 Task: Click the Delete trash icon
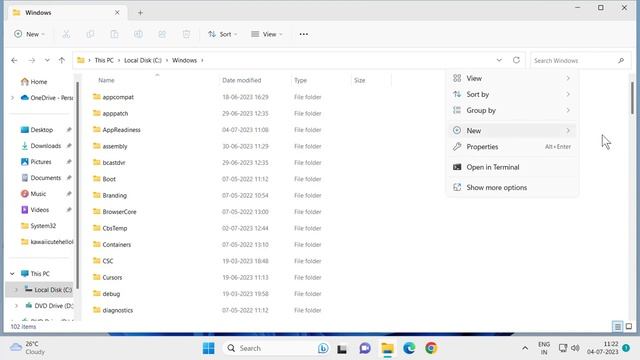coord(186,34)
